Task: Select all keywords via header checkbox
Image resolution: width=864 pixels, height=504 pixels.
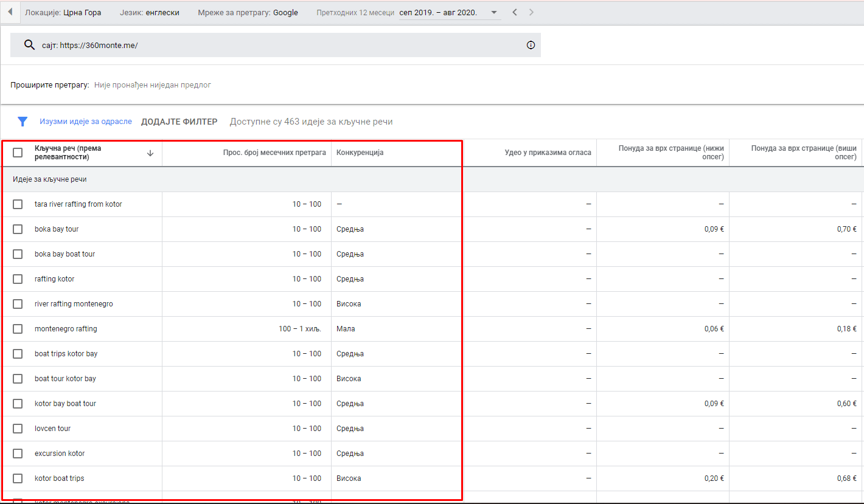Action: [x=18, y=153]
